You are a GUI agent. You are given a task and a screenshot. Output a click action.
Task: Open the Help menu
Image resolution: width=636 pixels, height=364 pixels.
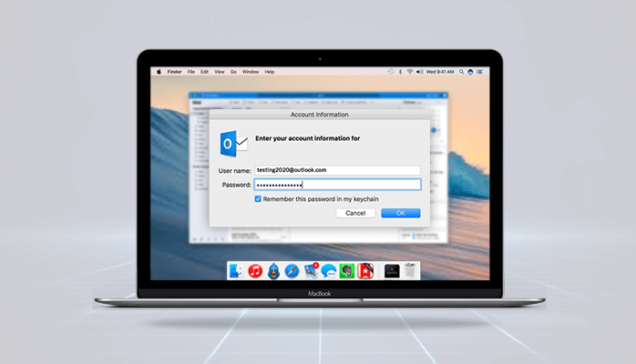[x=270, y=72]
